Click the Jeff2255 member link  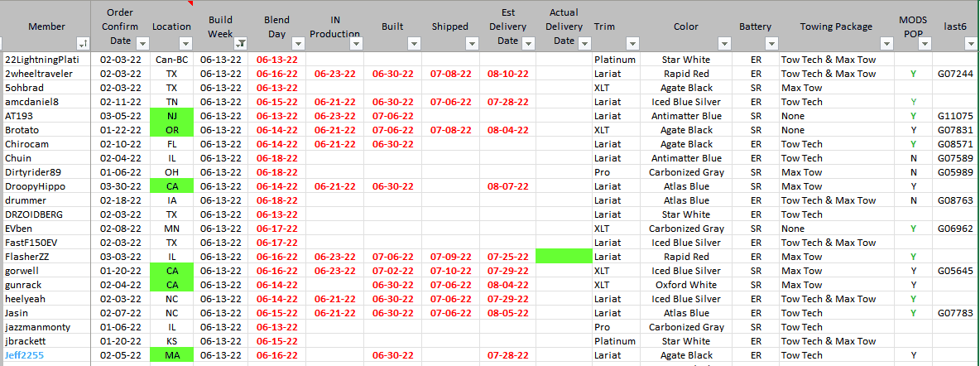pyautogui.click(x=23, y=355)
